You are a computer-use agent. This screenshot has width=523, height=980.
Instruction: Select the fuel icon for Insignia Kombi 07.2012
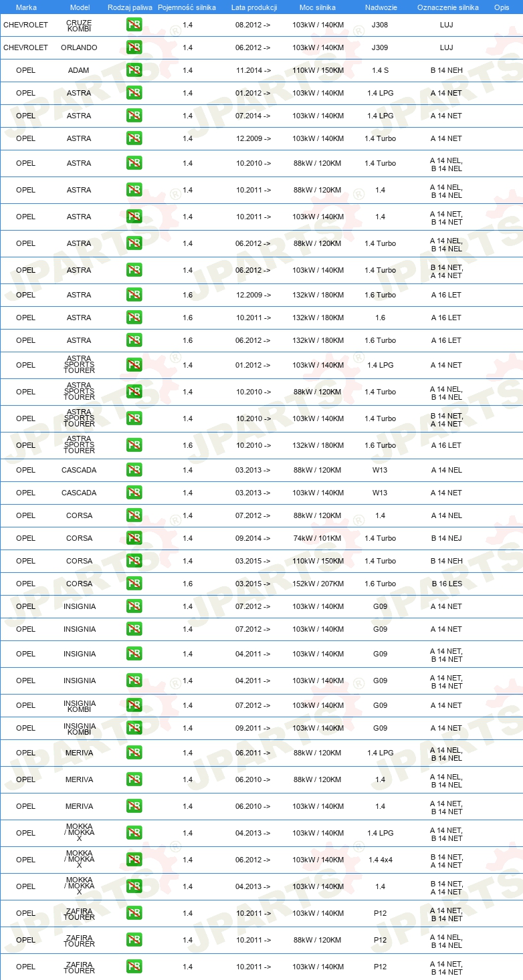(x=134, y=705)
